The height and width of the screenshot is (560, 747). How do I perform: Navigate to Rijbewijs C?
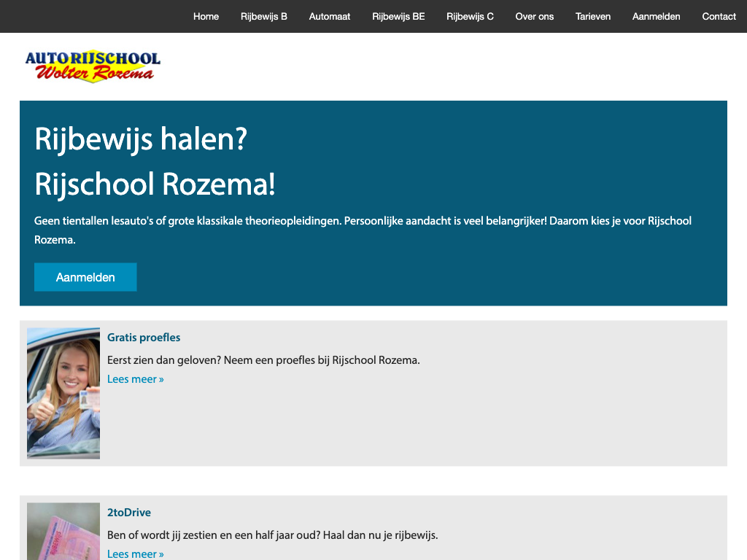[470, 16]
